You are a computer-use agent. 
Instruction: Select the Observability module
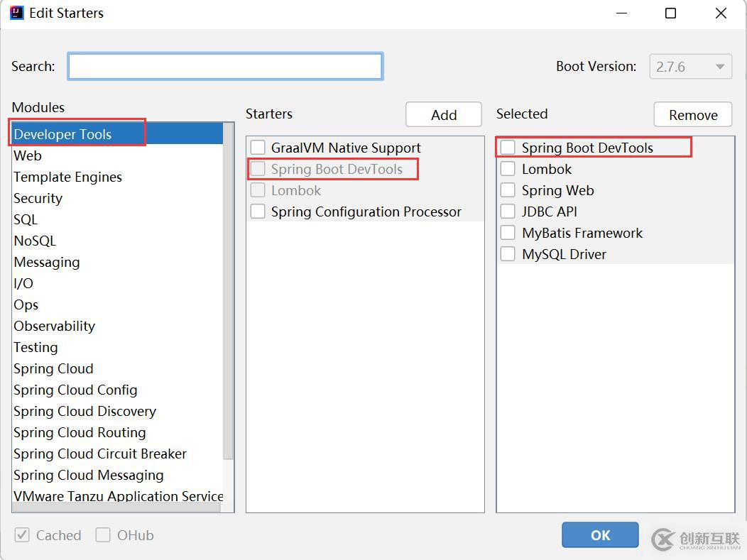click(x=117, y=326)
